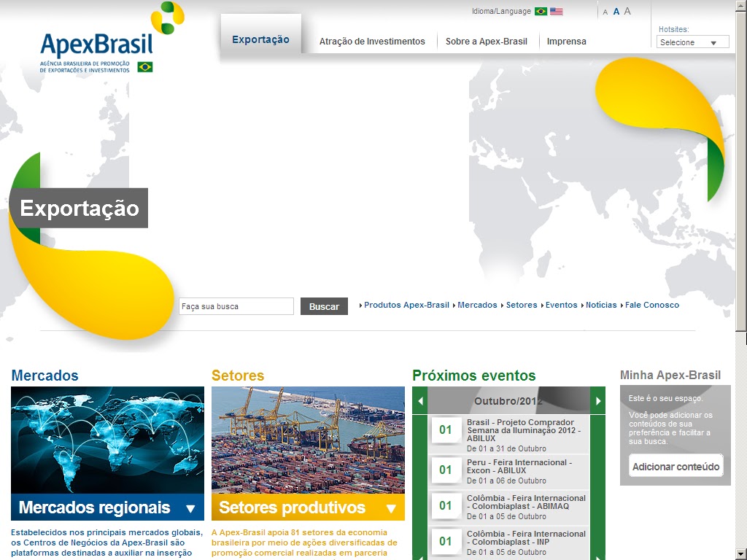Go to previous month in Próximos eventos

click(x=420, y=401)
